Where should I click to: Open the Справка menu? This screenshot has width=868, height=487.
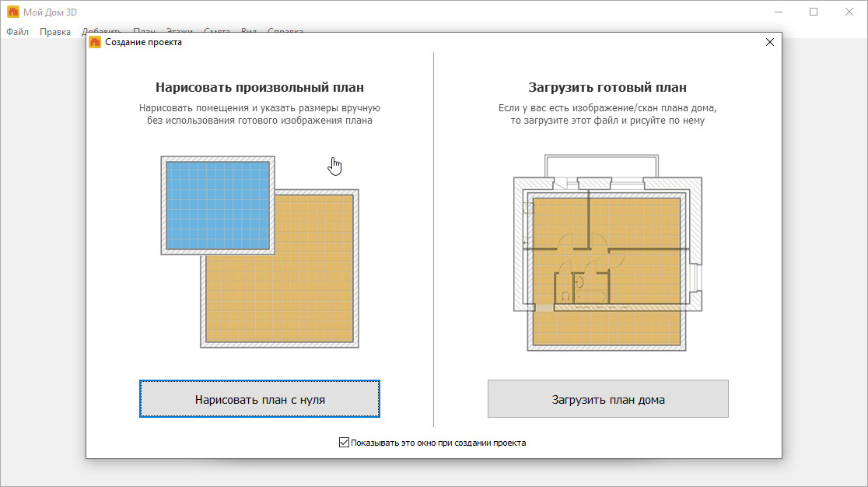[x=285, y=32]
